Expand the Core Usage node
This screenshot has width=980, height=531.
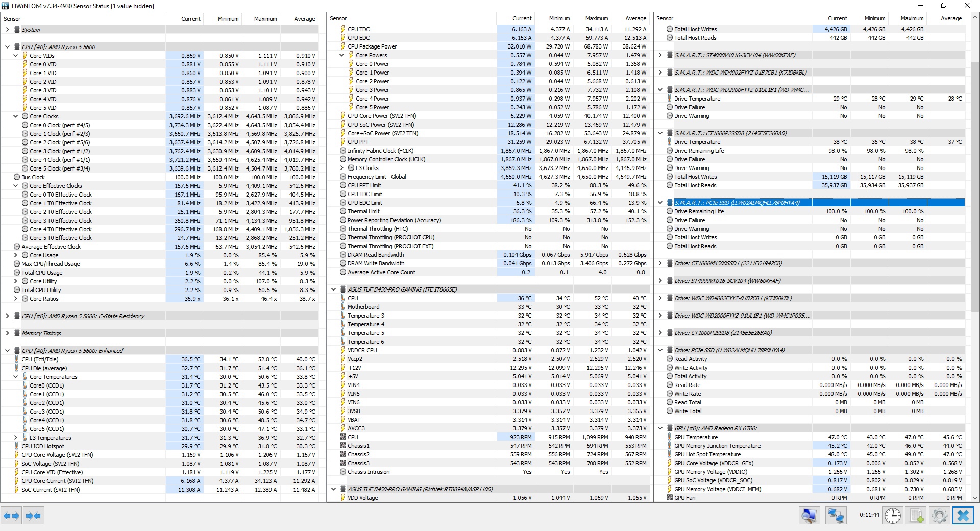tap(15, 255)
